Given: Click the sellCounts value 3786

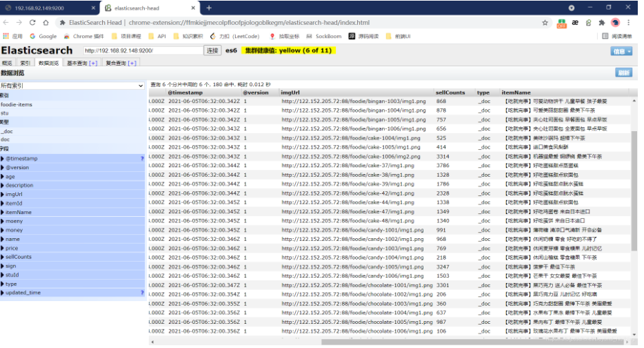Looking at the screenshot, I should 443,165.
